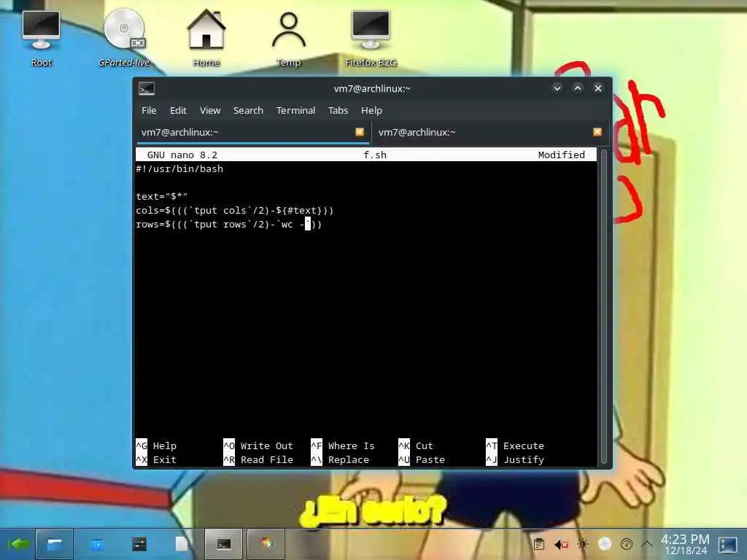The height and width of the screenshot is (560, 747).
Task: Maximize the terminal with the up chevron
Action: pyautogui.click(x=578, y=88)
